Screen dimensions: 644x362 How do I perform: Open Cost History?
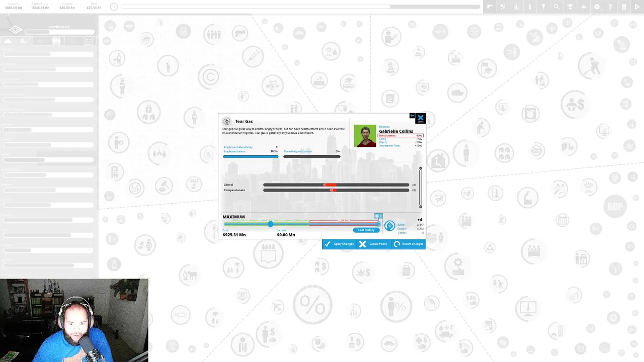tap(366, 230)
